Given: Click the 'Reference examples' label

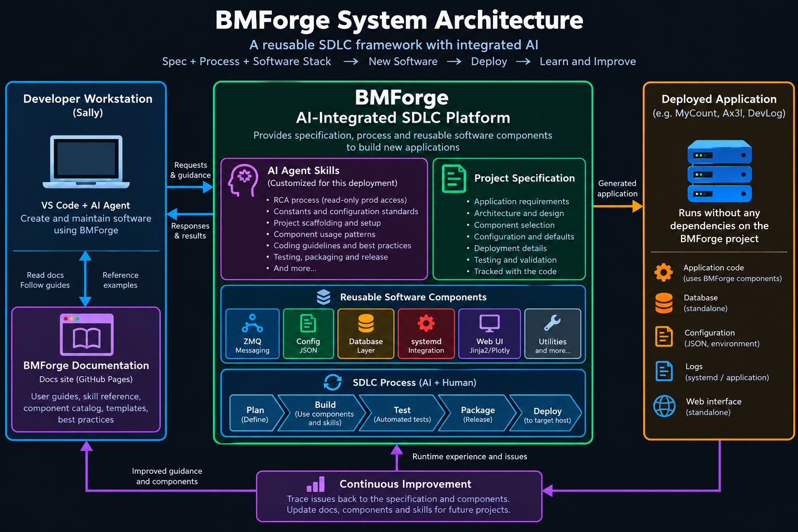Looking at the screenshot, I should [x=120, y=280].
